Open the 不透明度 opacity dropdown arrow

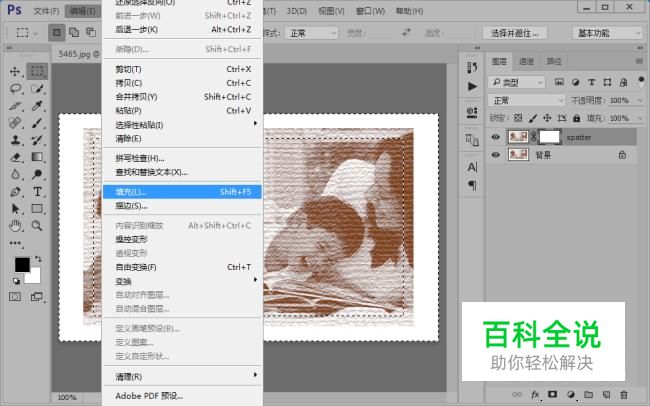coord(640,100)
